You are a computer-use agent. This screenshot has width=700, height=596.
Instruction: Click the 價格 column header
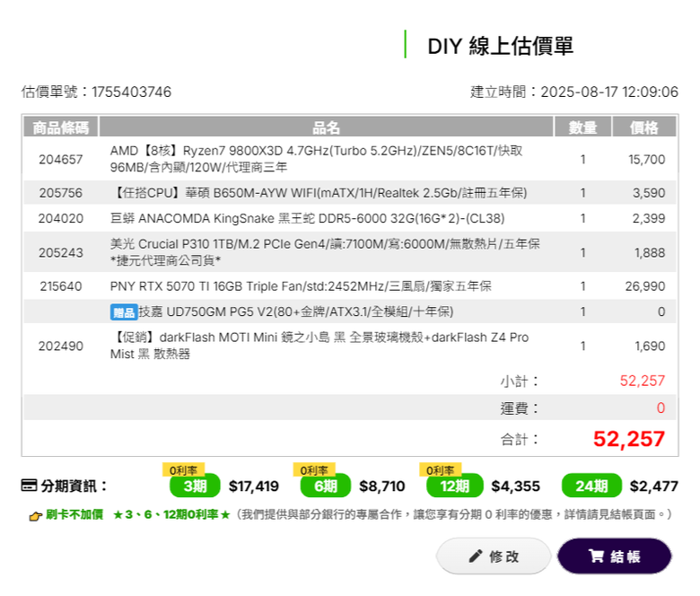pos(644,127)
